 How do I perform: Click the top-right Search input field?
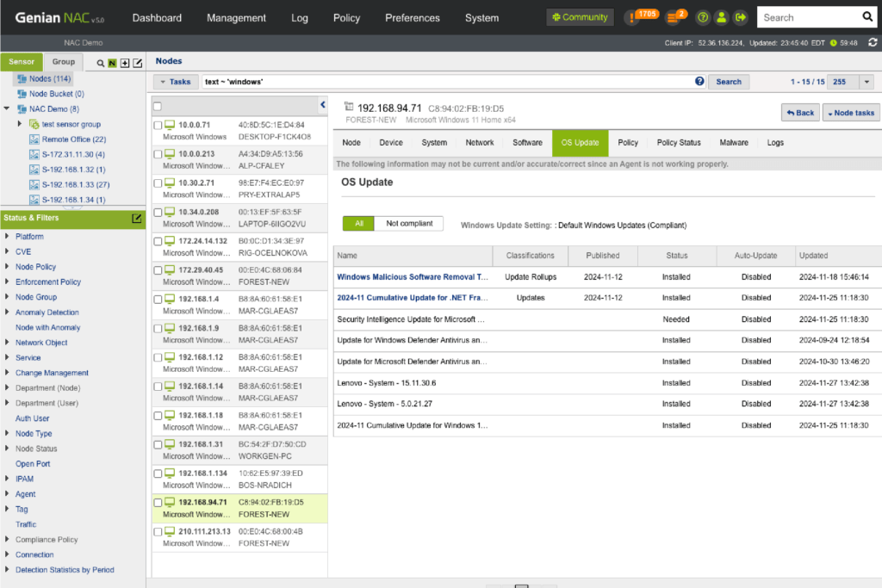click(808, 17)
